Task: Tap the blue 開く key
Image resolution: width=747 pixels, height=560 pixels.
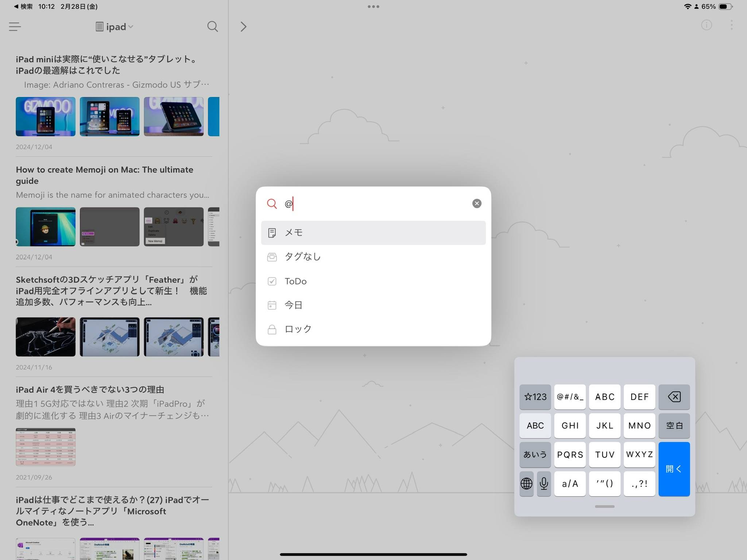Action: [674, 469]
